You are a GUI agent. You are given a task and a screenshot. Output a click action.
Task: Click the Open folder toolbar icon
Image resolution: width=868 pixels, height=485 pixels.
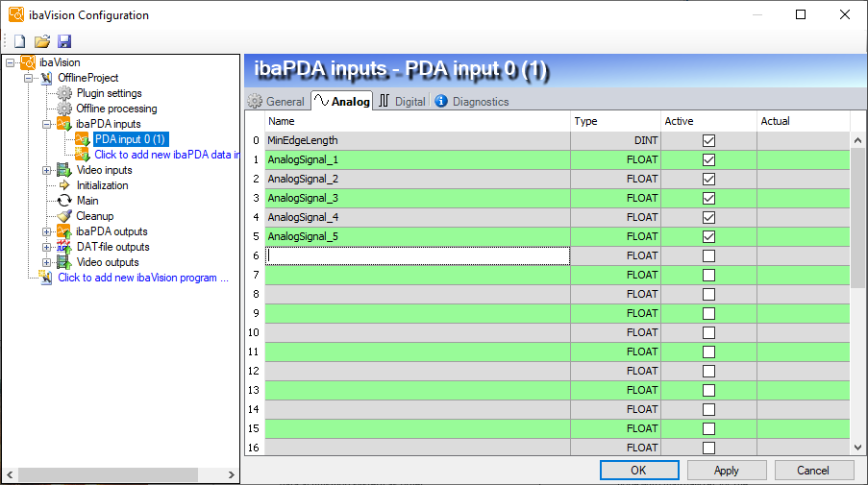tap(42, 41)
